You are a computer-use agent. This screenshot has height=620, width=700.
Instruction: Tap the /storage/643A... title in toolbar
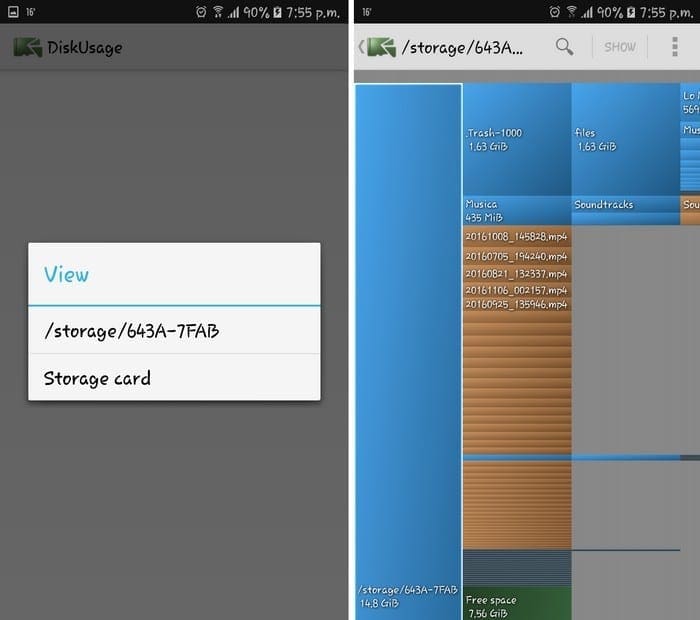[x=462, y=47]
